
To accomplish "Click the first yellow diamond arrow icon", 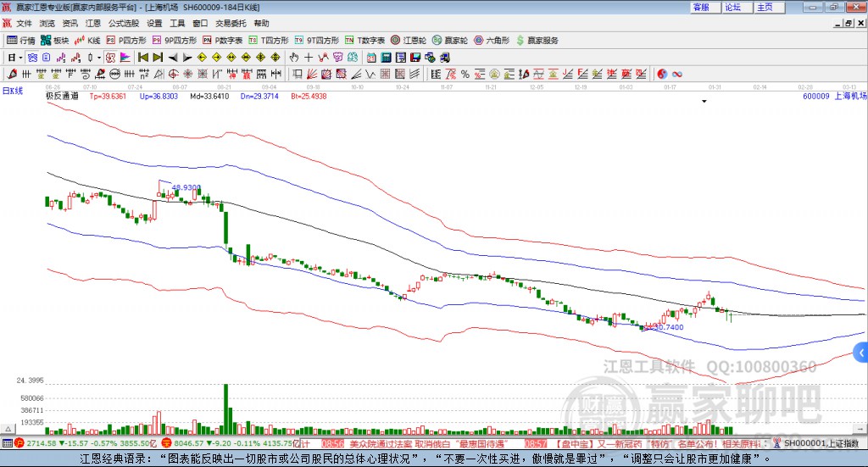I will [202, 58].
